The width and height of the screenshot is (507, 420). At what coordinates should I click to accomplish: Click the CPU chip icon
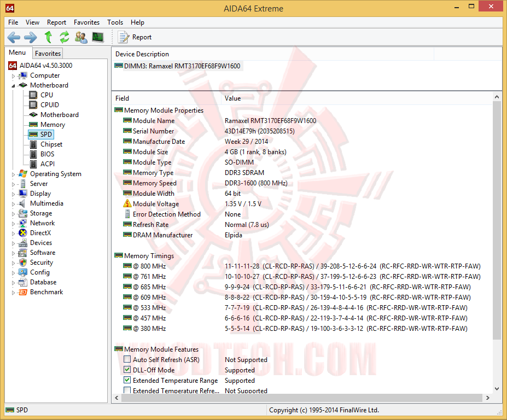[x=33, y=95]
